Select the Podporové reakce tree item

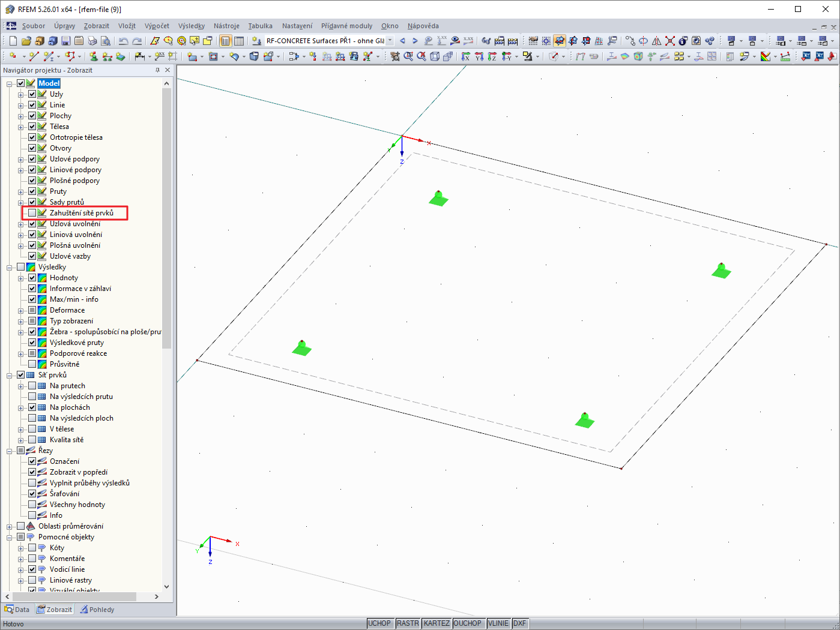click(x=78, y=353)
